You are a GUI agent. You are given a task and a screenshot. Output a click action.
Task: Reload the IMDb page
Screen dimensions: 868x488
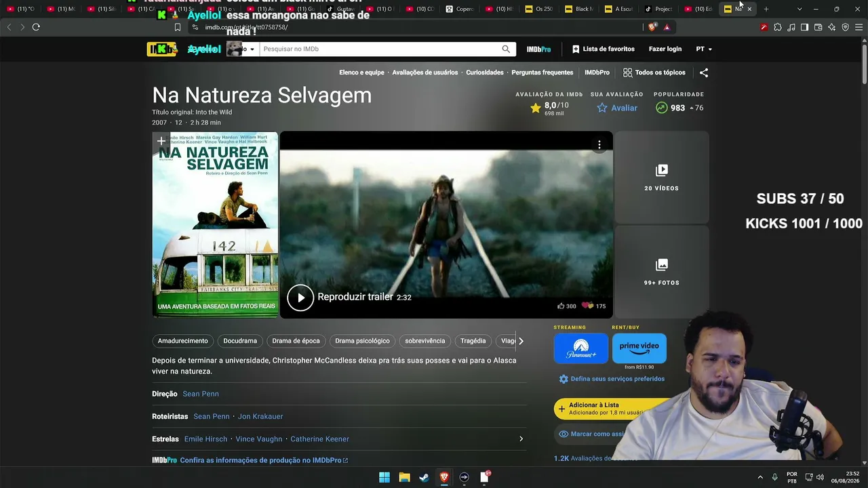(x=36, y=27)
